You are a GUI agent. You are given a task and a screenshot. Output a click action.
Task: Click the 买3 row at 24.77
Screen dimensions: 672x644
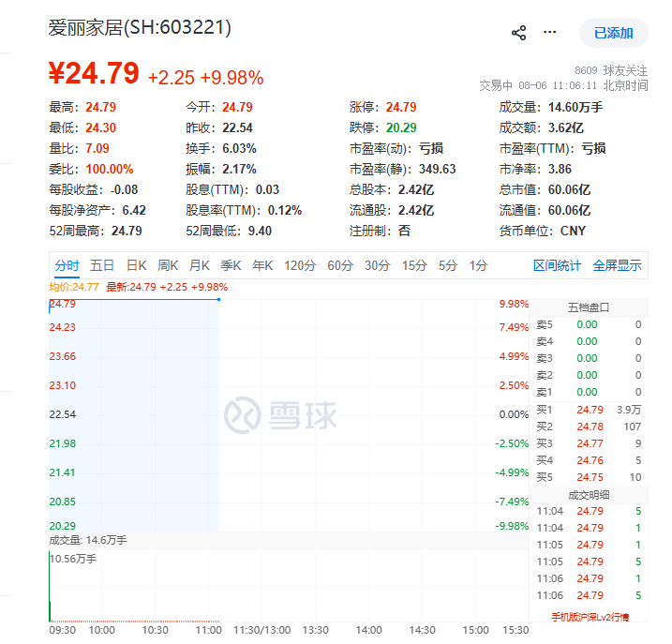[x=589, y=443]
